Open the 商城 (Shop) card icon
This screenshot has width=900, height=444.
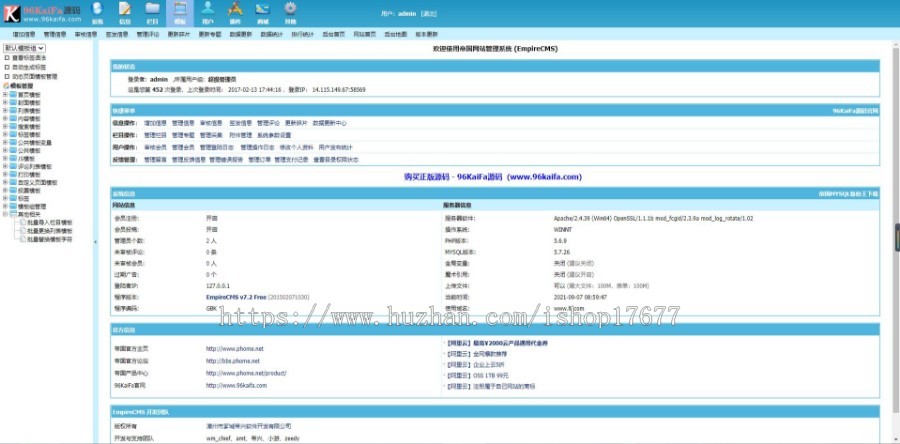point(262,9)
